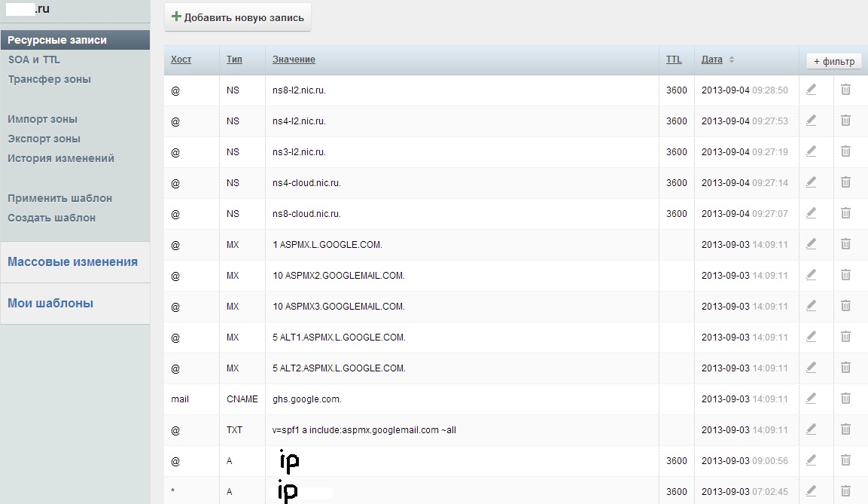Edit the ns4-cloud.nic.ru. record
The width and height of the screenshot is (868, 504).
click(x=811, y=182)
